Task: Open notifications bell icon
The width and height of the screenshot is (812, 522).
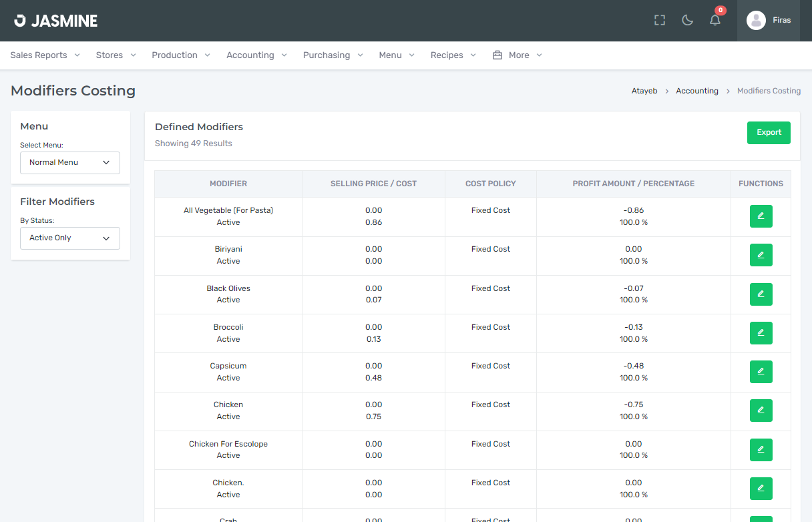Action: [715, 20]
